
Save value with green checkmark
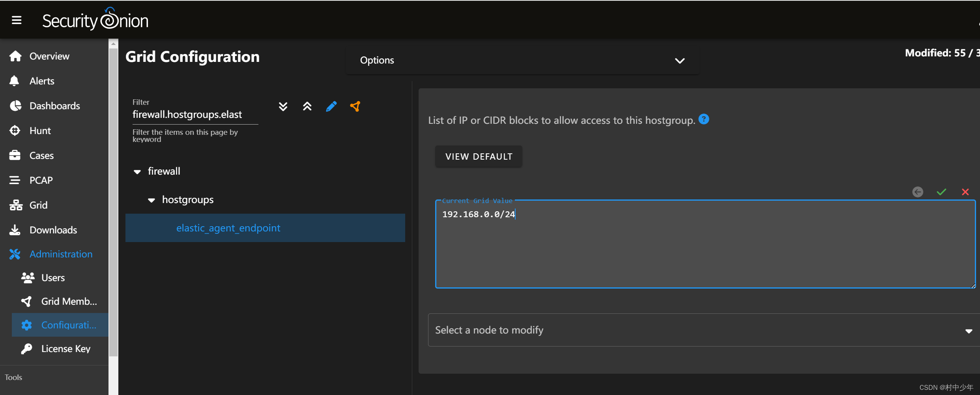(942, 192)
